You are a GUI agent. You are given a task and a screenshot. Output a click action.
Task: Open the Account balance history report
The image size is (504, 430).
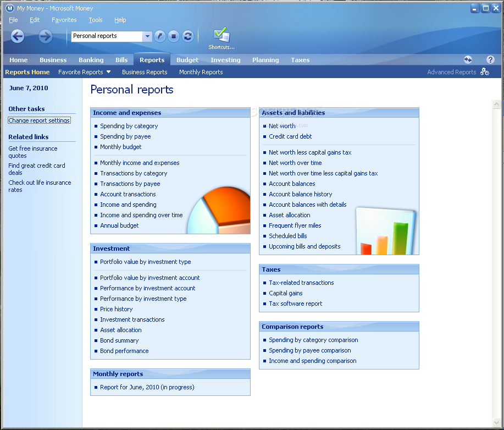click(300, 194)
